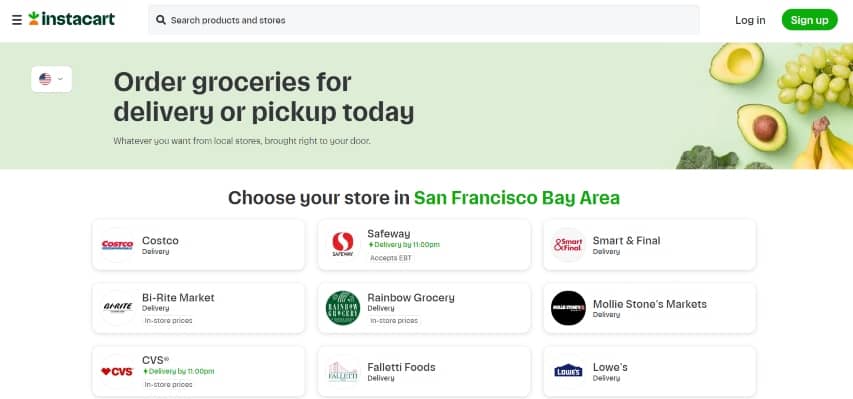Image resolution: width=853 pixels, height=399 pixels.
Task: Open the Bi-Rite Market logo
Action: click(x=117, y=308)
